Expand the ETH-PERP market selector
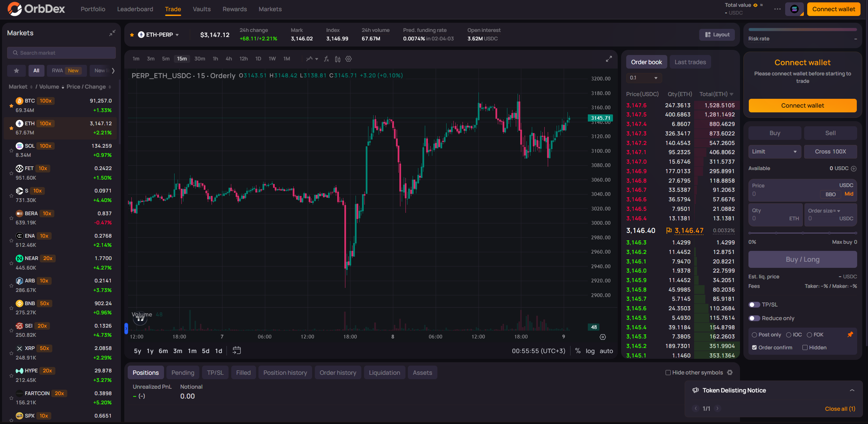The height and width of the screenshot is (424, 868). coord(159,35)
